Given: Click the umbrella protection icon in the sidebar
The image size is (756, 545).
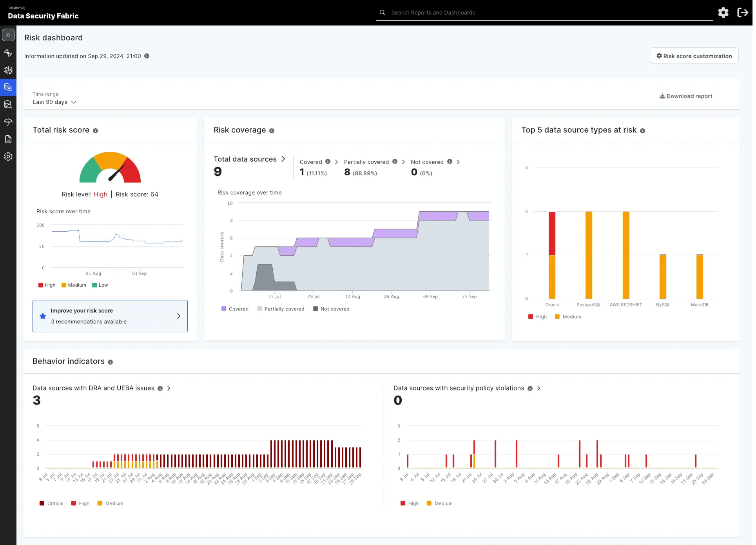Looking at the screenshot, I should pos(8,122).
